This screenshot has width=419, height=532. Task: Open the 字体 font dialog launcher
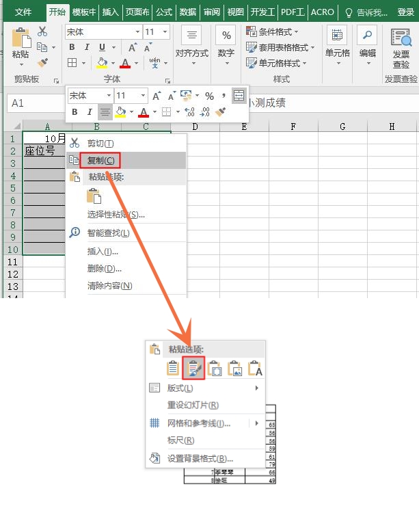[167, 81]
